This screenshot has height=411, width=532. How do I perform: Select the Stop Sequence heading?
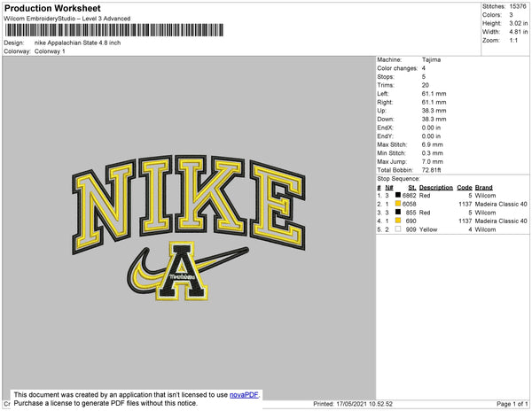coord(398,179)
